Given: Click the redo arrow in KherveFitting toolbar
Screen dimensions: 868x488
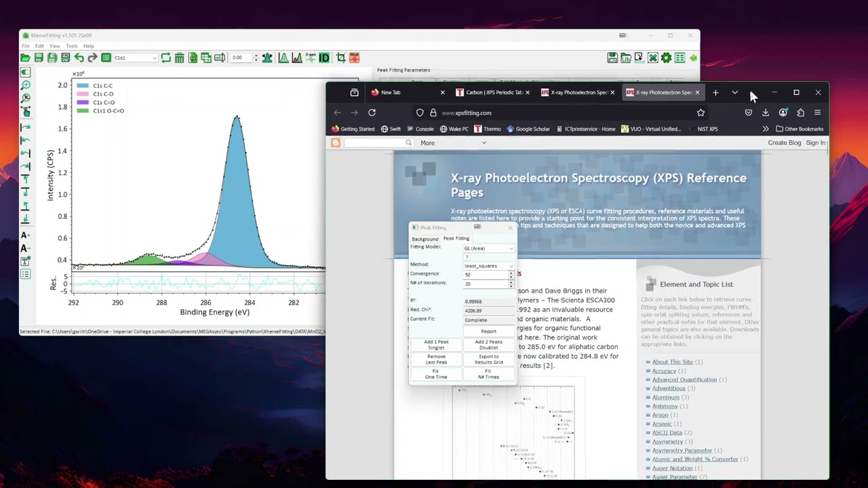Looking at the screenshot, I should click(x=92, y=58).
